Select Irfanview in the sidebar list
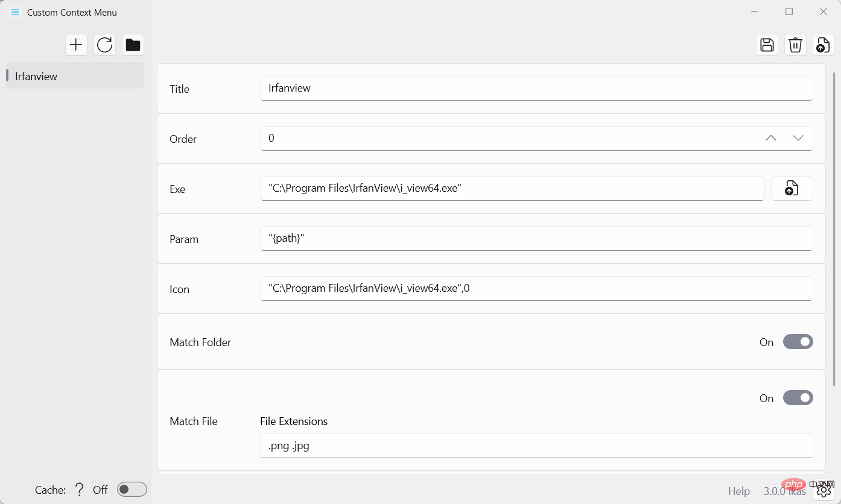Image resolution: width=841 pixels, height=504 pixels. (75, 76)
